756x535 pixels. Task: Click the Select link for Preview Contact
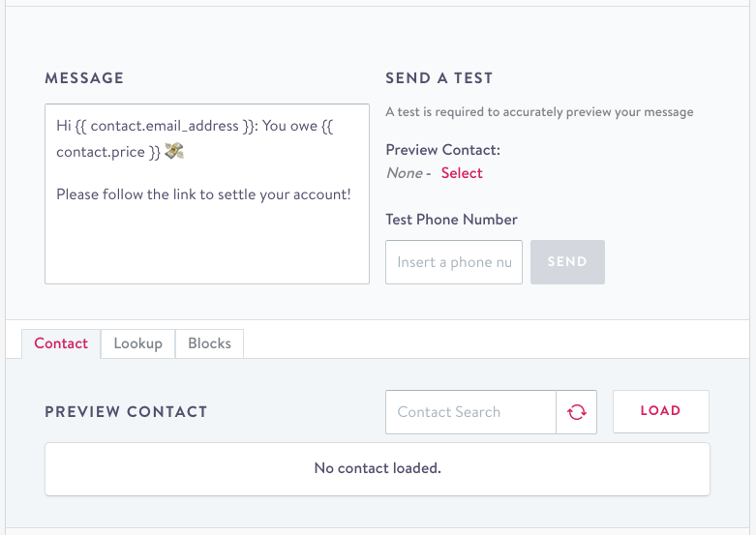point(462,173)
